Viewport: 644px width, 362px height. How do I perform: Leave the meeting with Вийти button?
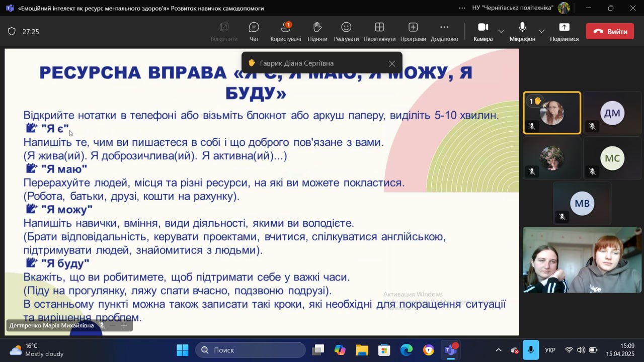tap(610, 31)
